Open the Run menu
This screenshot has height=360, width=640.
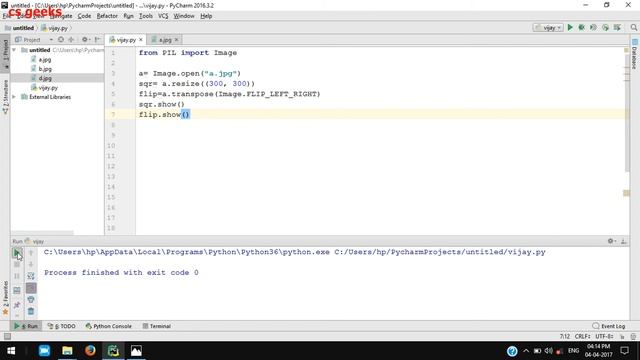coord(128,16)
